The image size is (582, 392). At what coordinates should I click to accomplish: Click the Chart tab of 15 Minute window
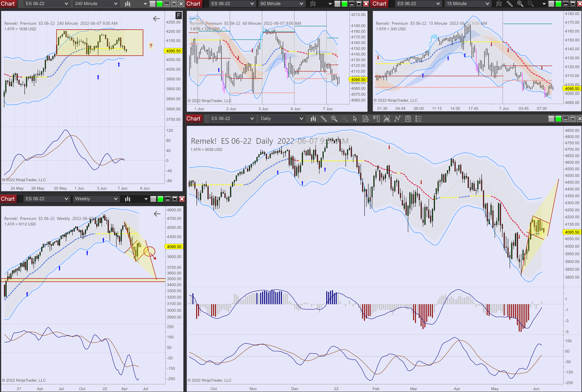[x=379, y=4]
